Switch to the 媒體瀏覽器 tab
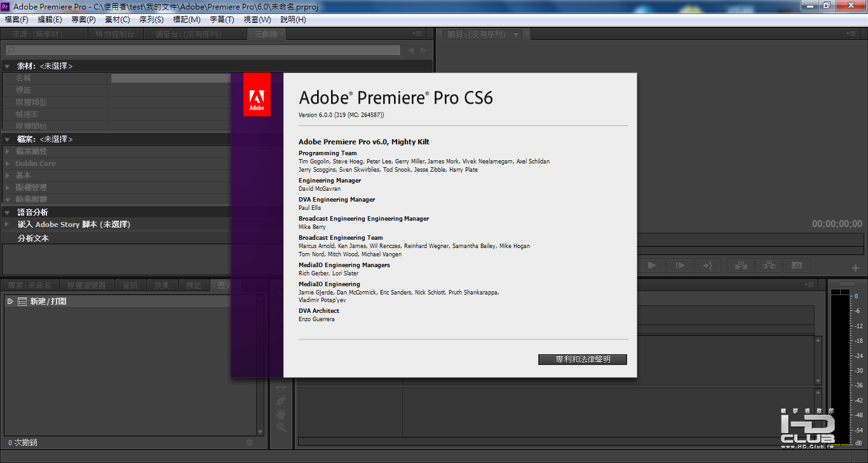 86,286
